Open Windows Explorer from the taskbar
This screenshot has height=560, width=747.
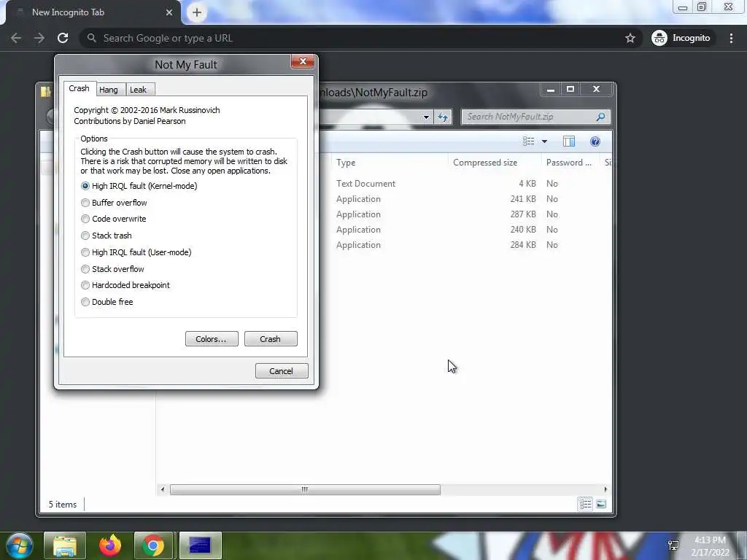point(65,545)
